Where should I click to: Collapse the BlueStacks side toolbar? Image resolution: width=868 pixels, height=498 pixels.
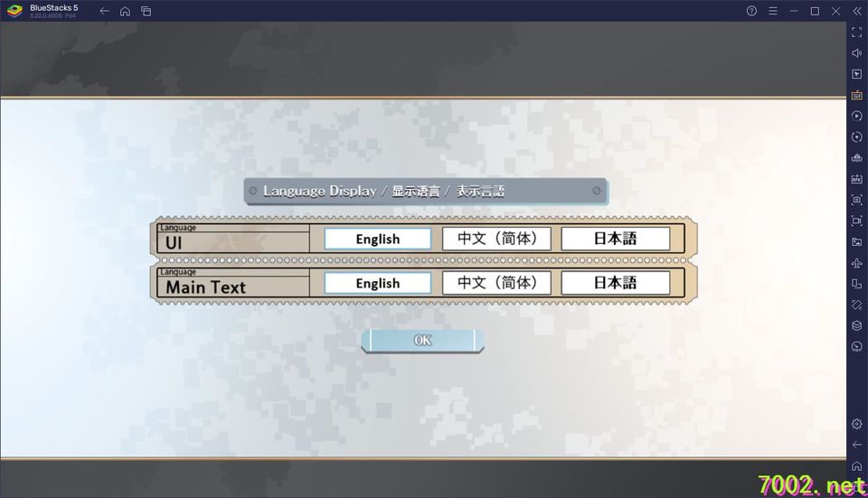click(857, 11)
